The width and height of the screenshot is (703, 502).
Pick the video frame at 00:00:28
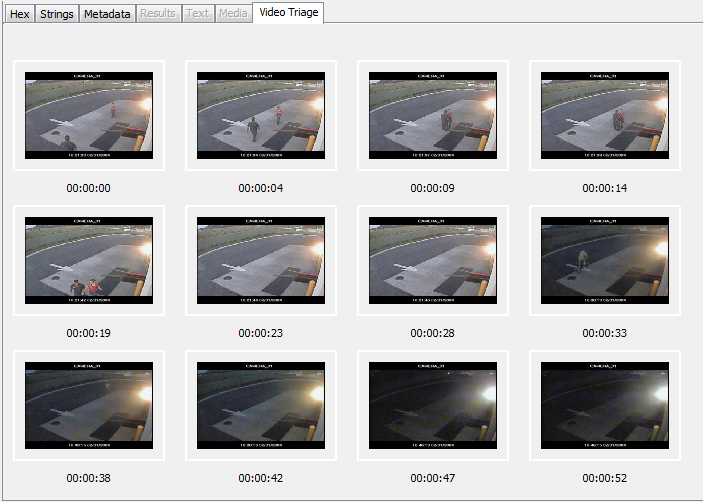pos(433,260)
